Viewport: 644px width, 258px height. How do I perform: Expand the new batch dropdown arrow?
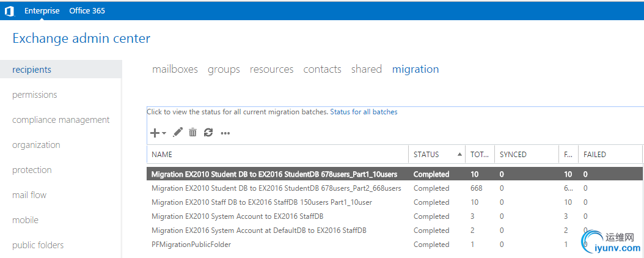click(x=164, y=133)
